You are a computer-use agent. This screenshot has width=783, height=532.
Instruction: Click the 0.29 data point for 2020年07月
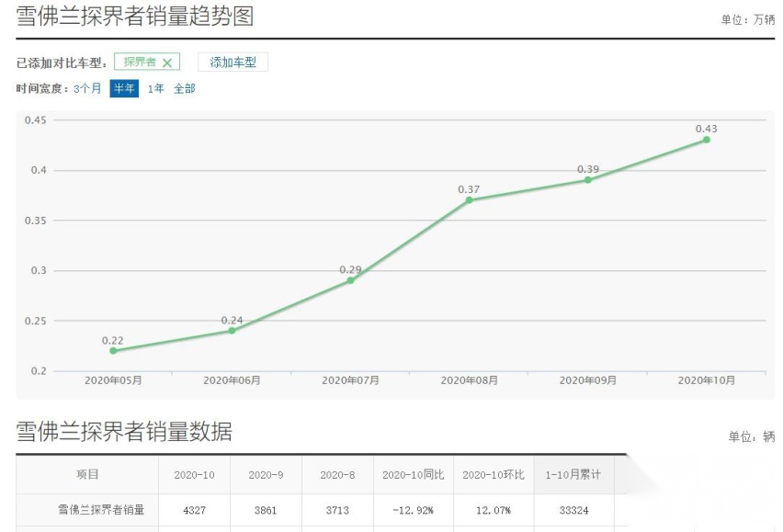350,280
